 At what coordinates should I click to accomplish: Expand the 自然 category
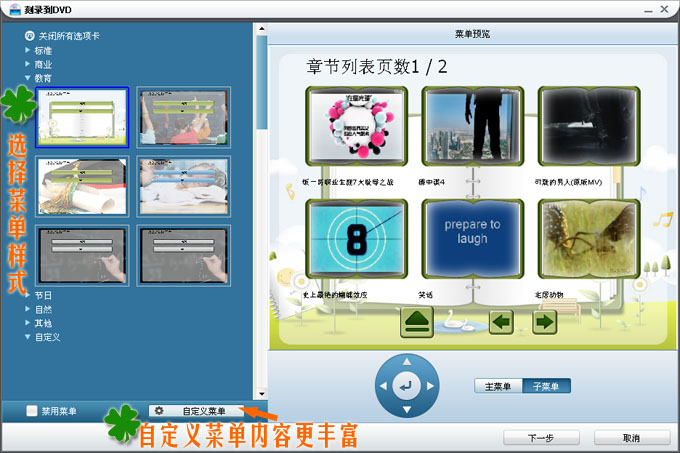27,309
